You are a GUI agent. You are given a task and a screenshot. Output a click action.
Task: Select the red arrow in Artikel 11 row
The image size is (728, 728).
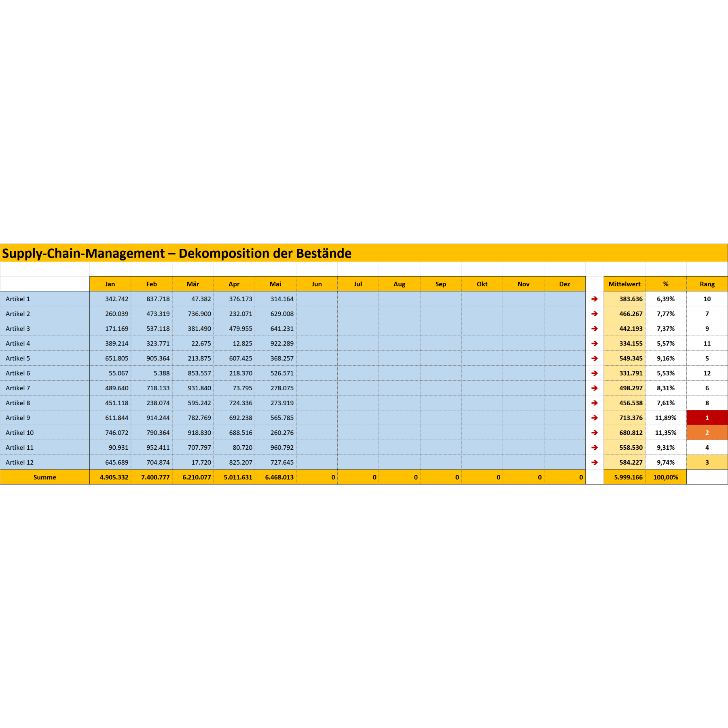pyautogui.click(x=594, y=447)
